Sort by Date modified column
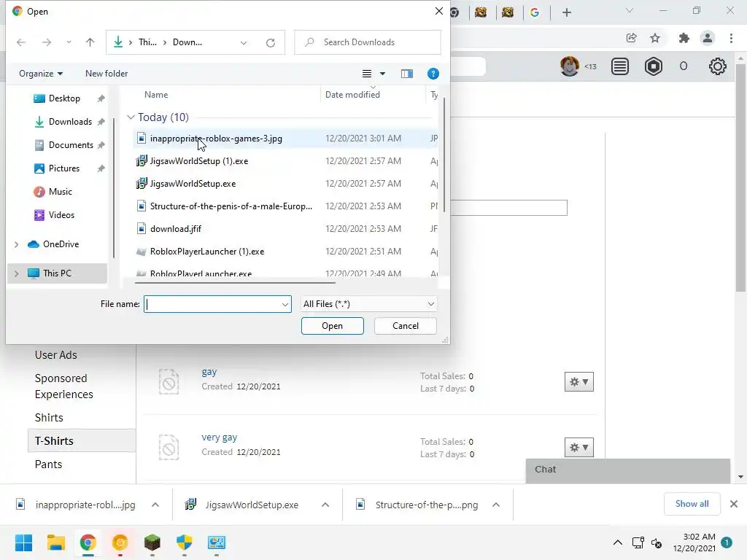Screen dimensions: 747x560 click(x=352, y=95)
